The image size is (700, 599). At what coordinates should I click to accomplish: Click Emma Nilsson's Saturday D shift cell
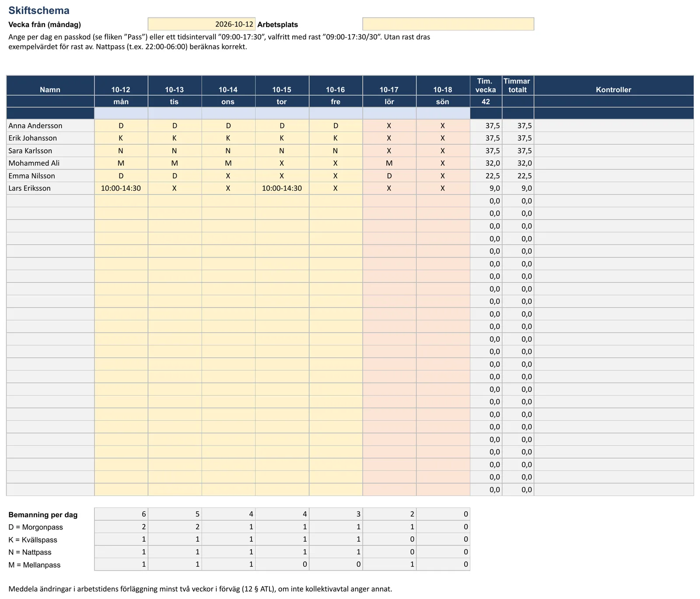coord(389,176)
